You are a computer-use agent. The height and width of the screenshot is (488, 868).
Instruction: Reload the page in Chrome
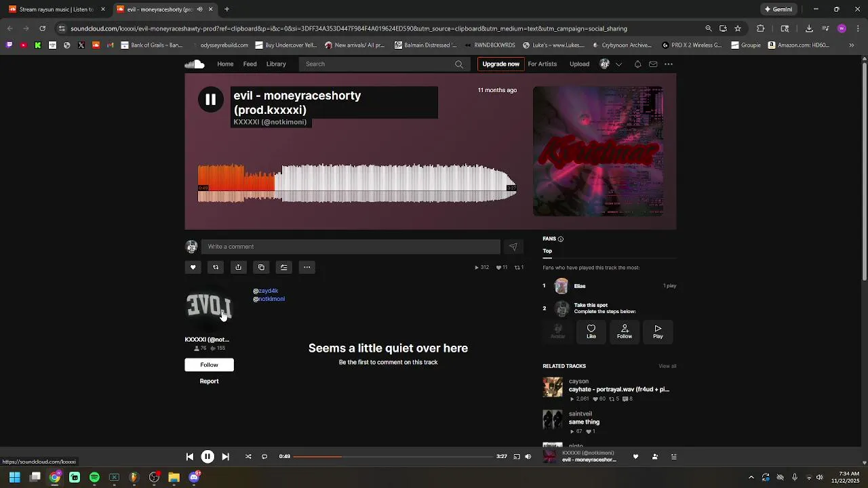pos(42,28)
